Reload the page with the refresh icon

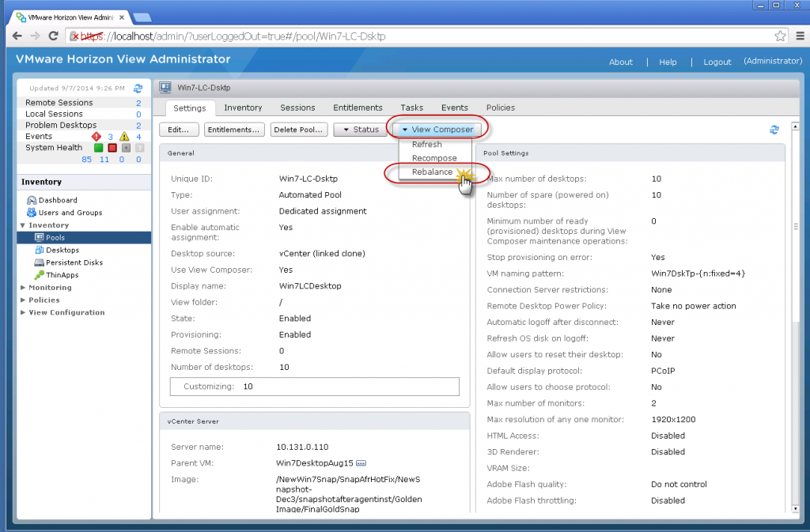[x=53, y=36]
